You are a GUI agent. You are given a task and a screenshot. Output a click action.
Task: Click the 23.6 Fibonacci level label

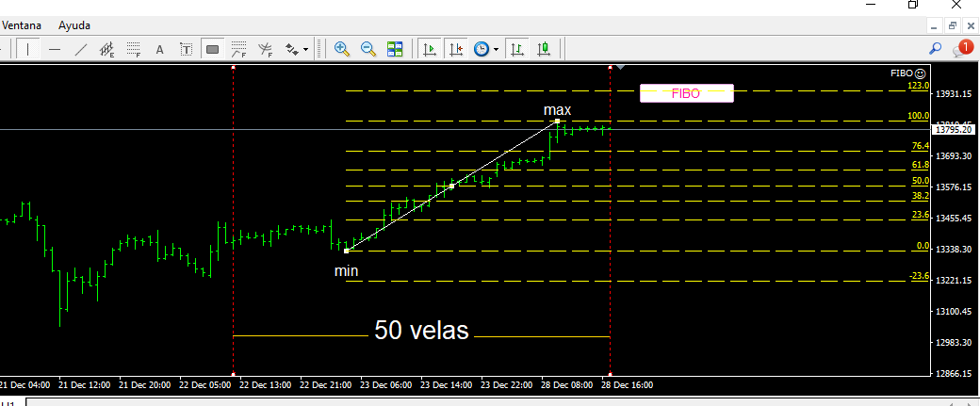pyautogui.click(x=921, y=215)
